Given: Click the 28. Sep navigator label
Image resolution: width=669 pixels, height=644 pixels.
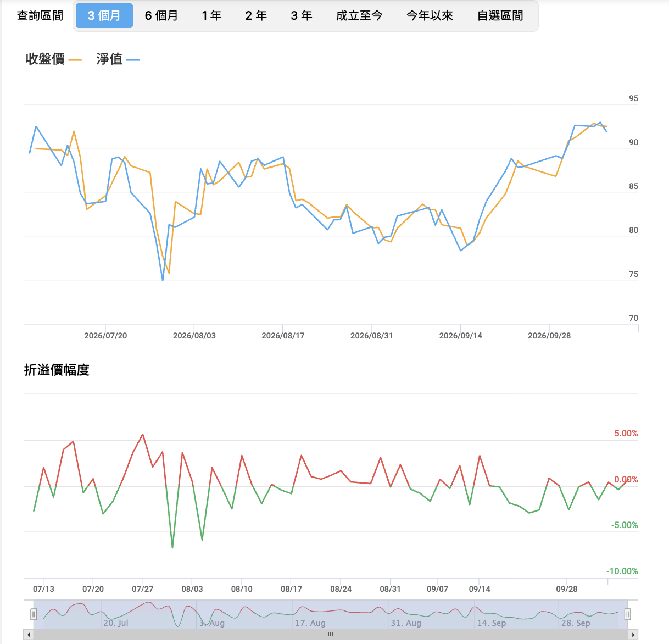Looking at the screenshot, I should tap(575, 623).
